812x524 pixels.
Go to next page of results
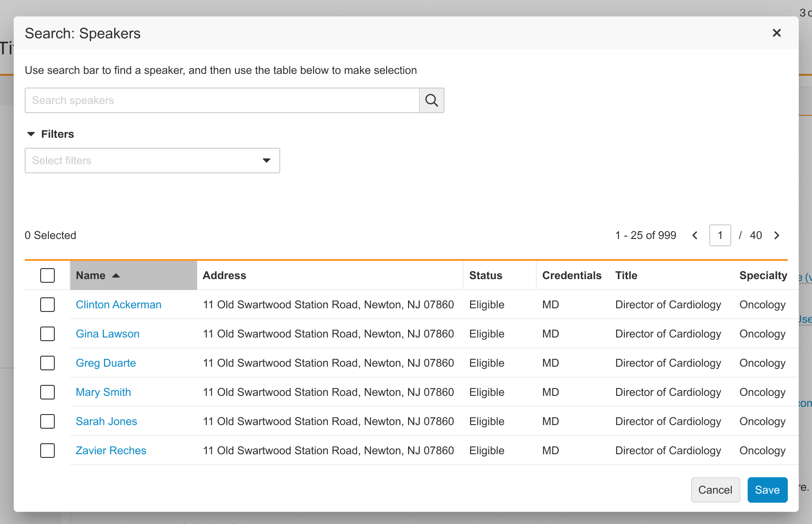776,235
